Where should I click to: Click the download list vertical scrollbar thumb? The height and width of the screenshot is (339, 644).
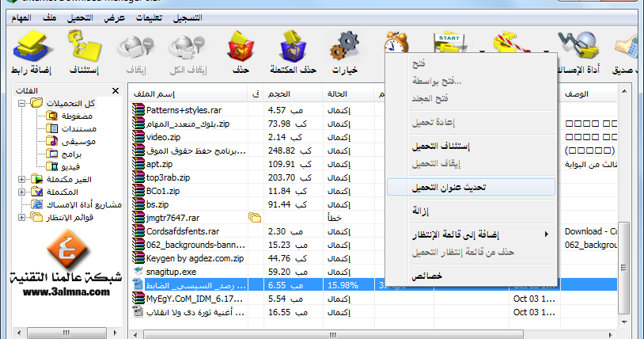pos(624,268)
